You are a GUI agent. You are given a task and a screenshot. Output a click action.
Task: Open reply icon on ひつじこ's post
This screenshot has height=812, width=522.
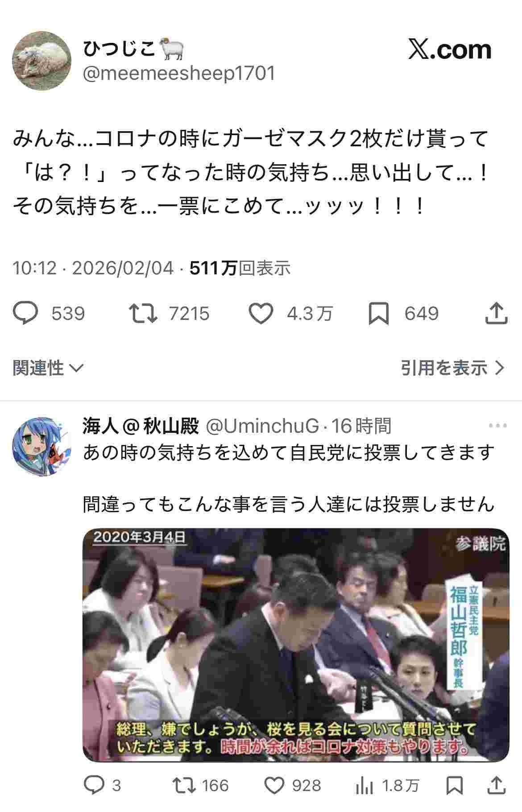point(25,313)
